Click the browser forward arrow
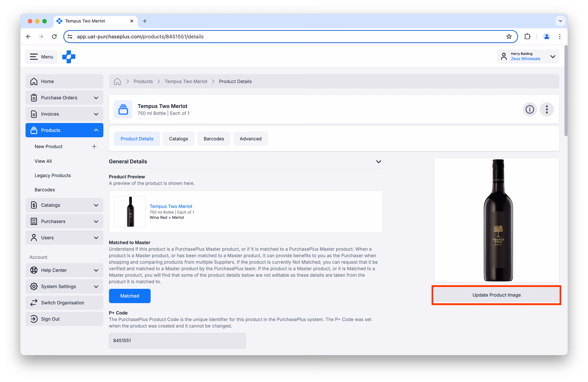 point(41,37)
